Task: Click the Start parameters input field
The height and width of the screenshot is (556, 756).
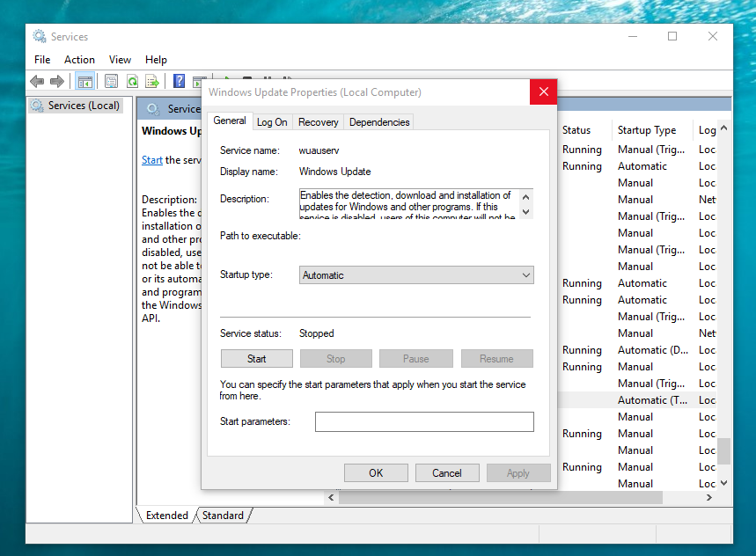Action: [x=424, y=421]
